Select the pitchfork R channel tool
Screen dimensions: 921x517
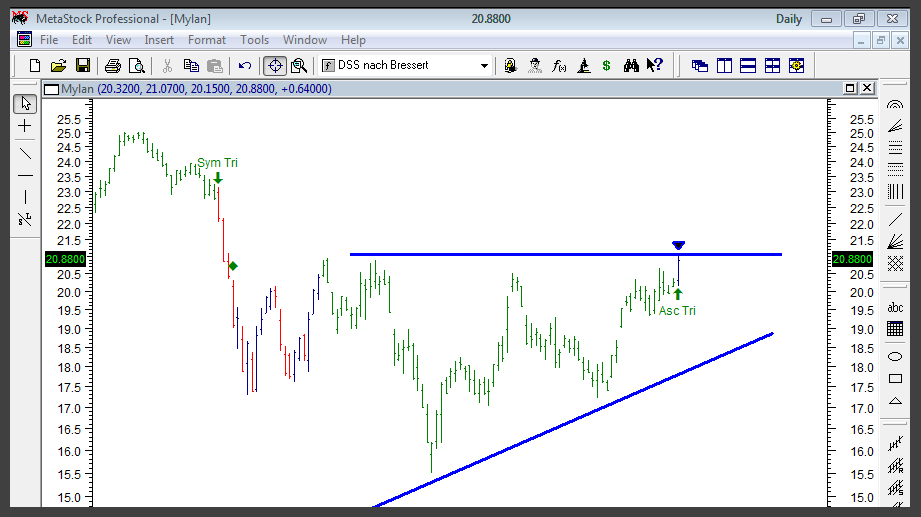tap(895, 466)
